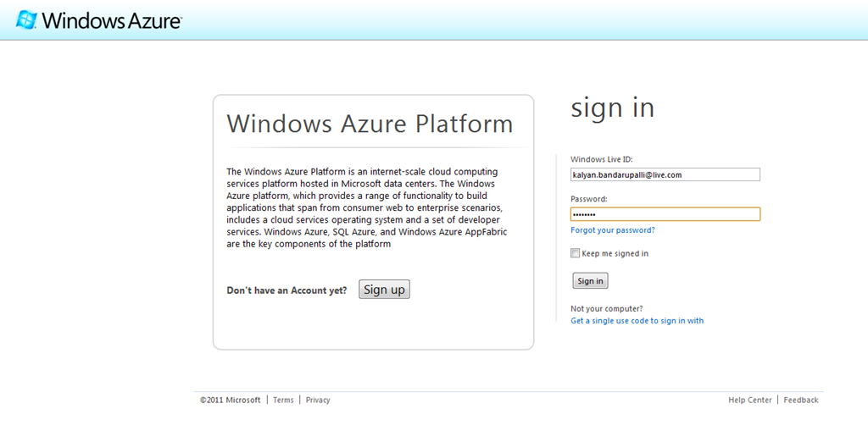Click the Don't have an Account yet text

(287, 290)
